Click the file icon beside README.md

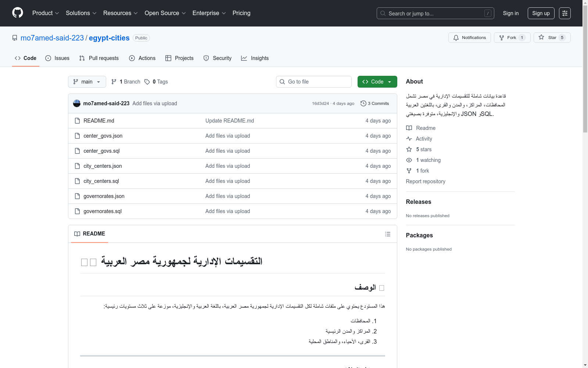pos(77,121)
